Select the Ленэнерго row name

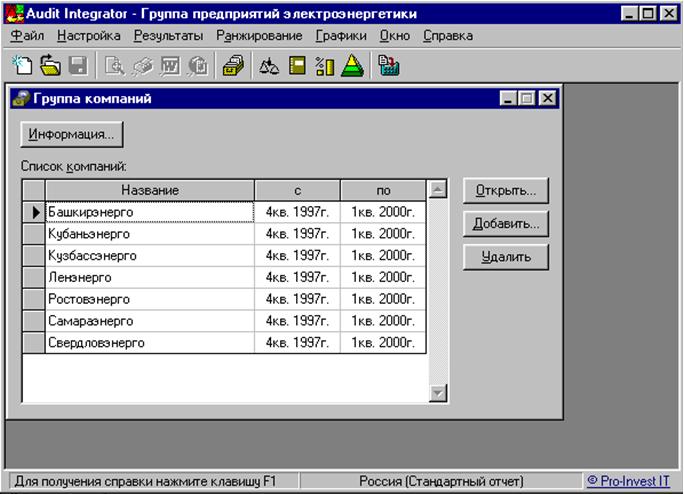coord(150,278)
